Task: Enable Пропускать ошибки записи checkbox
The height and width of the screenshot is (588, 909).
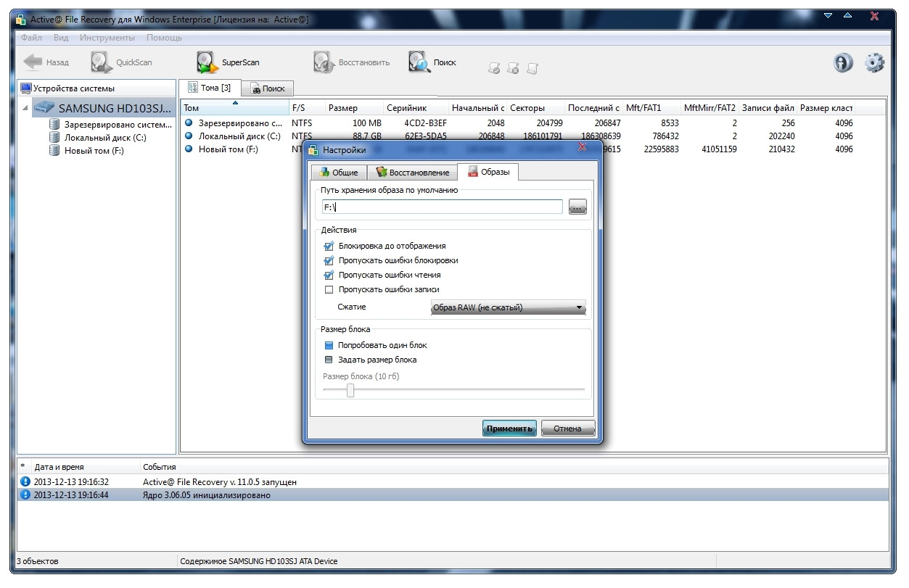Action: (329, 289)
